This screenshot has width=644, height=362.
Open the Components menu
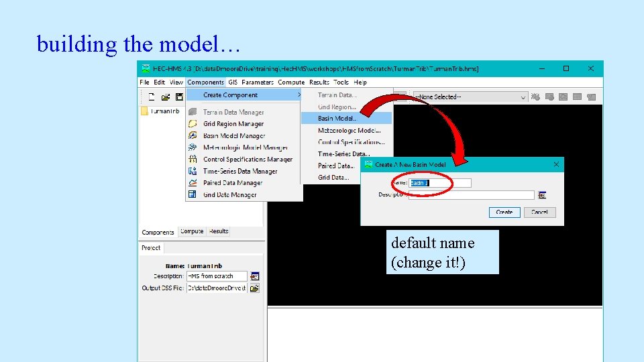206,82
